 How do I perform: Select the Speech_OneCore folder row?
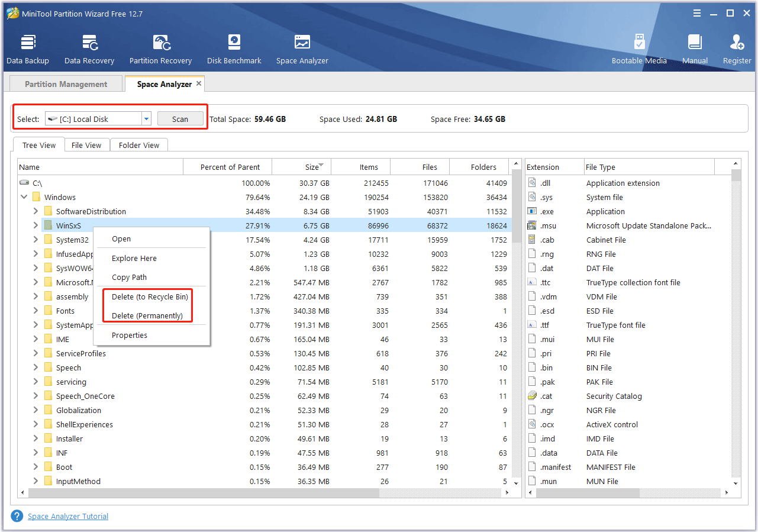pos(265,396)
